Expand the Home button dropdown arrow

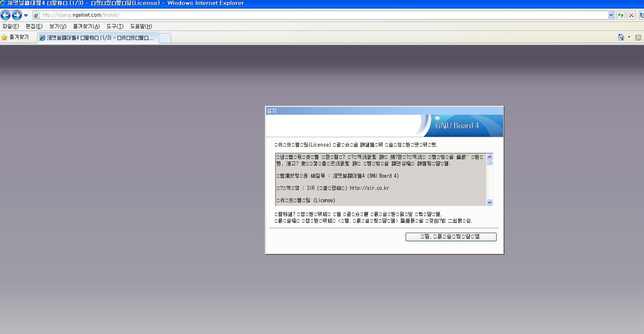629,38
